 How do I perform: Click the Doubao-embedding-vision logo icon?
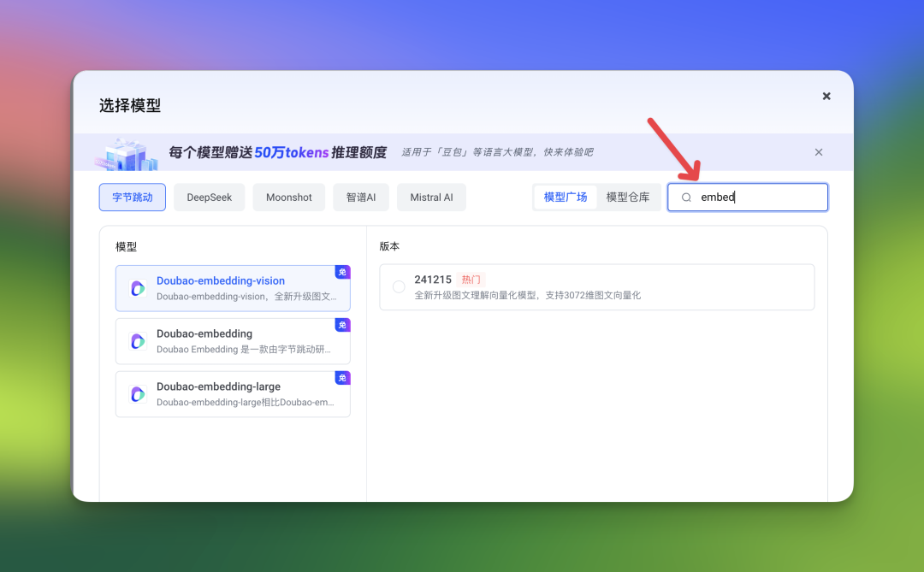pyautogui.click(x=138, y=288)
